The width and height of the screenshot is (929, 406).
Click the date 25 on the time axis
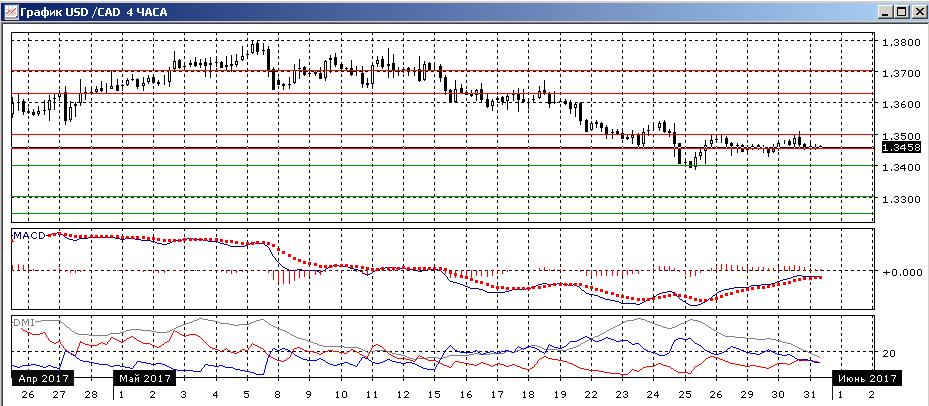click(684, 394)
